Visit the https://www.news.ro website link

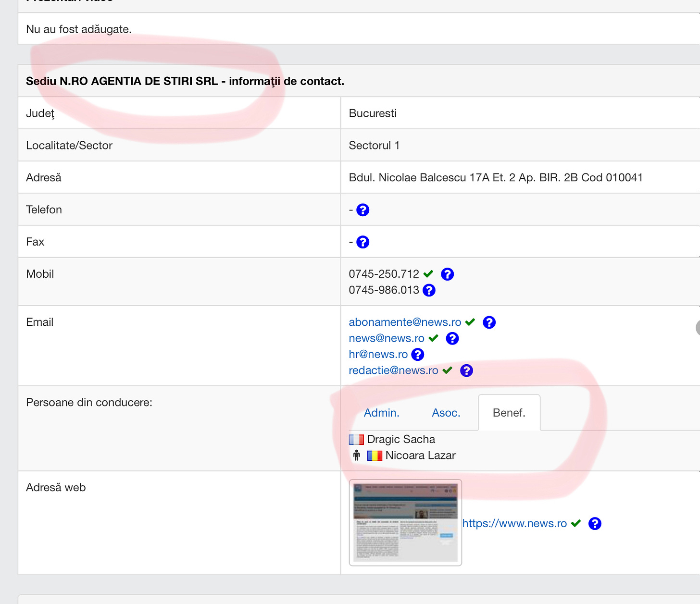pyautogui.click(x=514, y=524)
